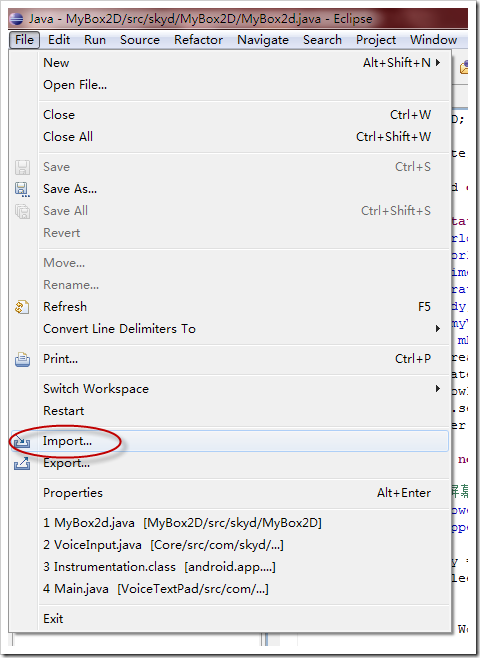Open the Refactor menu
The height and width of the screenshot is (658, 480).
point(198,40)
